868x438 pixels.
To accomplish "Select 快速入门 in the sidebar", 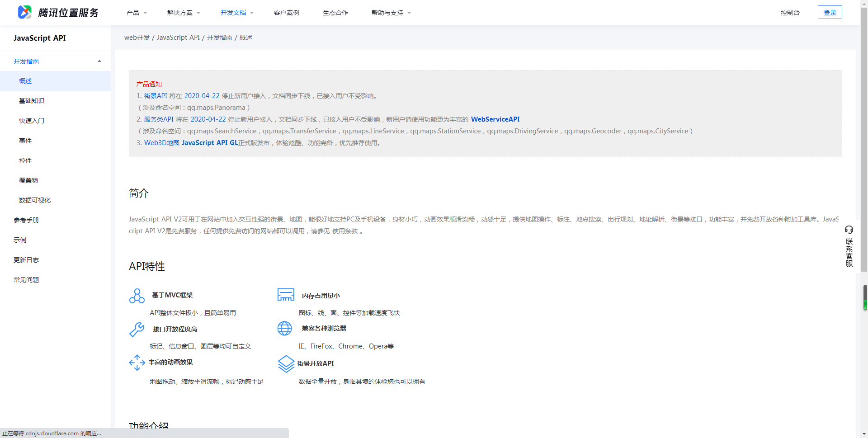I will (x=31, y=121).
